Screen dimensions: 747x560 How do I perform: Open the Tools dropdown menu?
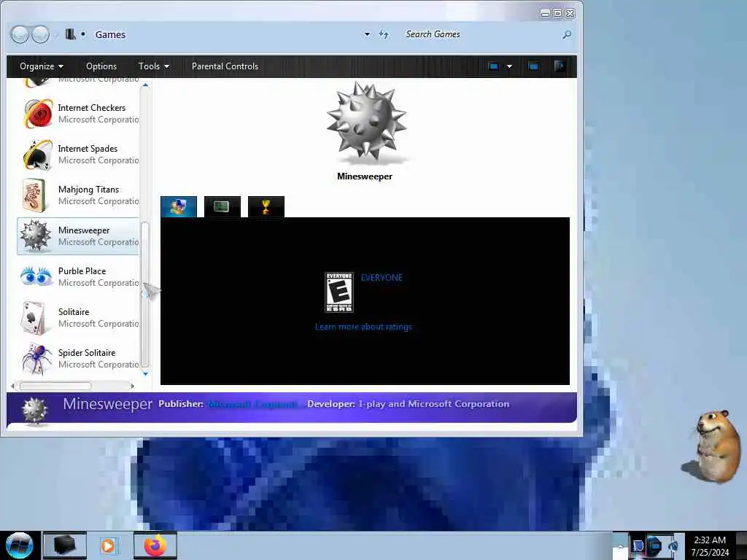[153, 66]
